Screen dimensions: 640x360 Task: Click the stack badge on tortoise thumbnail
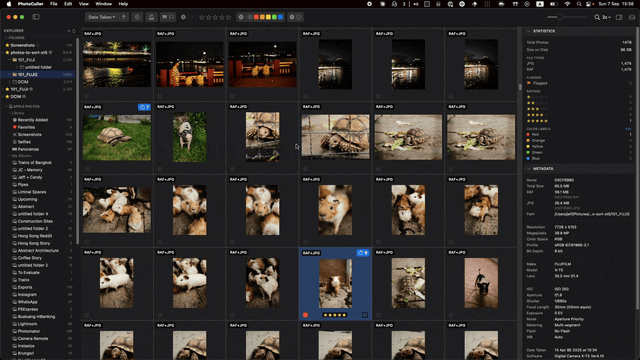(x=144, y=107)
